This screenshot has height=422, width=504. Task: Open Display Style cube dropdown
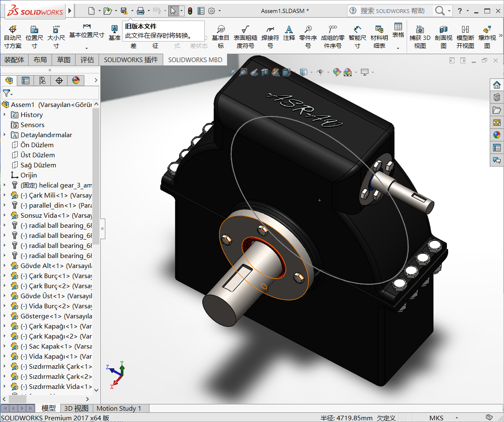coord(311,72)
